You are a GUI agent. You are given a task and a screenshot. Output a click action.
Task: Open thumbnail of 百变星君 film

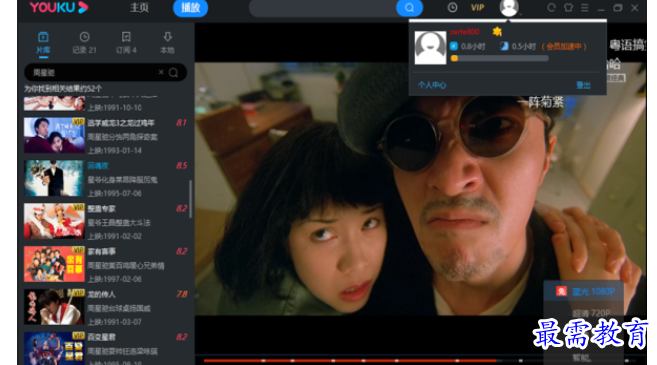pyautogui.click(x=54, y=348)
